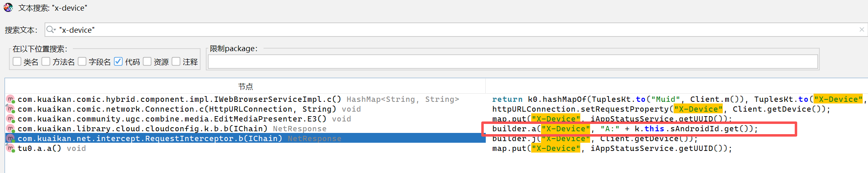Enable the 方法名 (method name) checkbox

[46, 61]
